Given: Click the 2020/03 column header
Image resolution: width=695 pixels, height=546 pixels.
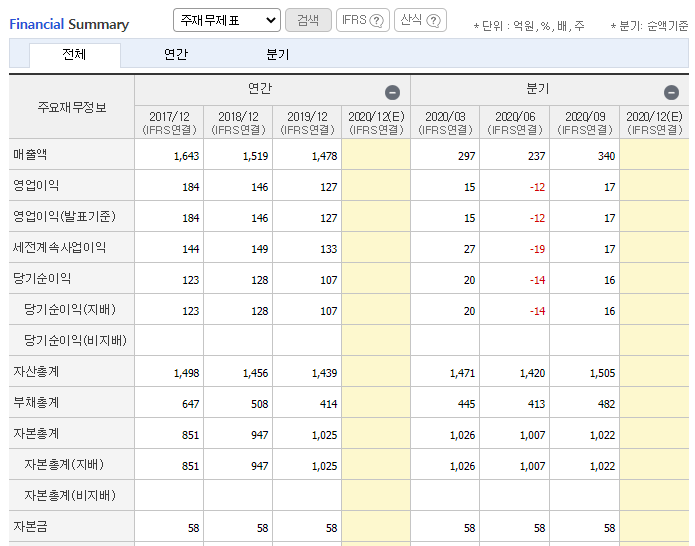Looking at the screenshot, I should (445, 122).
